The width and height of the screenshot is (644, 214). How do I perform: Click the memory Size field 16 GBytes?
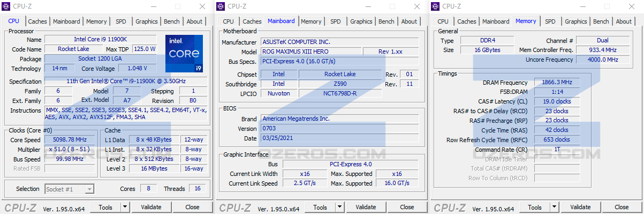[x=487, y=50]
